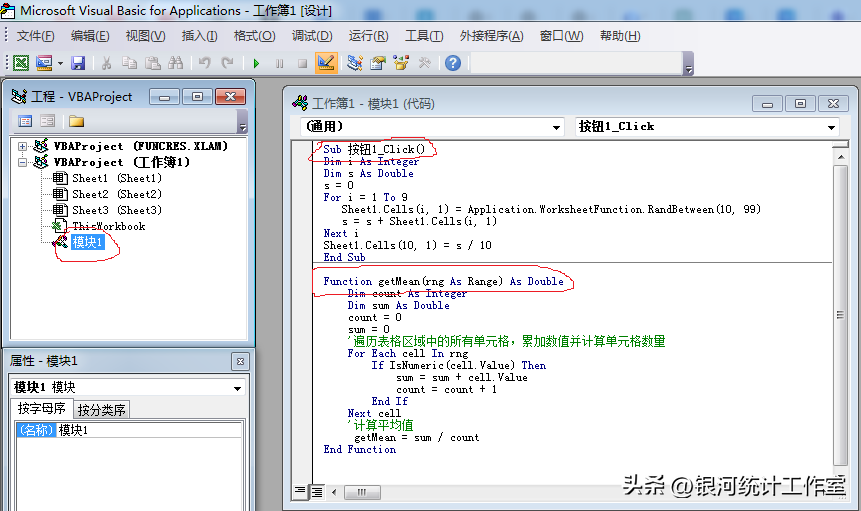Click the code window split bar handle

click(840, 144)
